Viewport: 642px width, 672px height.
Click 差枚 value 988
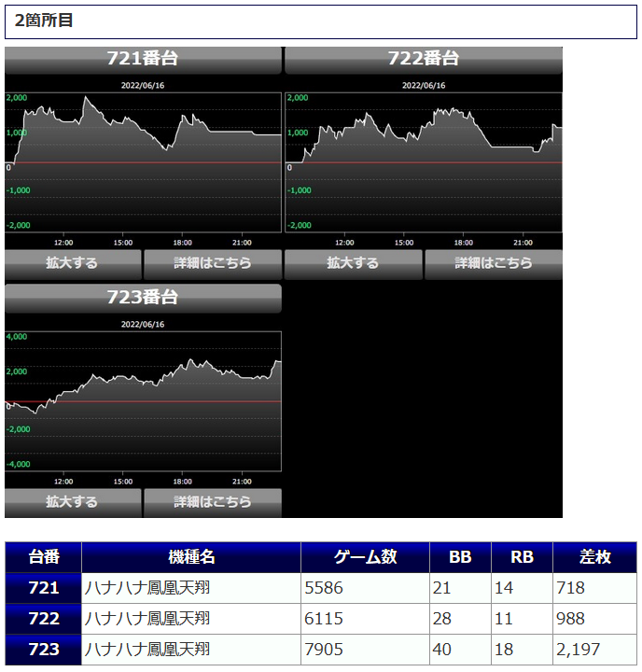(x=570, y=619)
